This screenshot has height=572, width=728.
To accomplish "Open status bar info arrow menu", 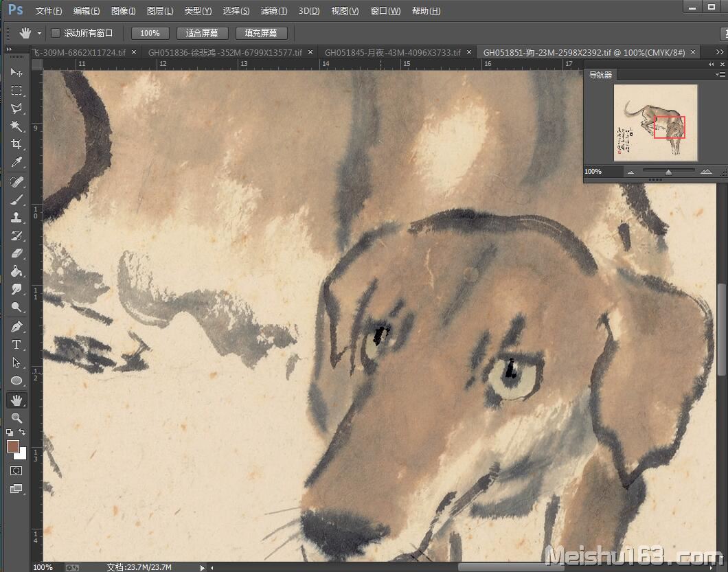I will tap(202, 567).
